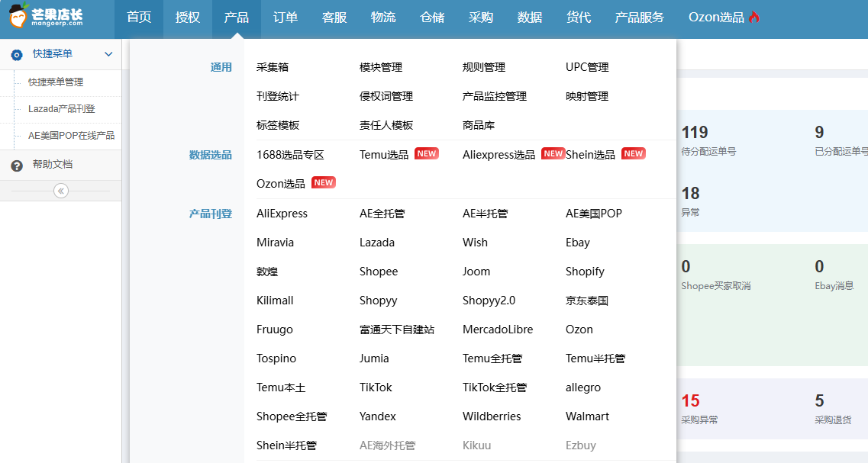Image resolution: width=868 pixels, height=463 pixels.
Task: Open 敦煌 listing link
Action: pyautogui.click(x=267, y=272)
